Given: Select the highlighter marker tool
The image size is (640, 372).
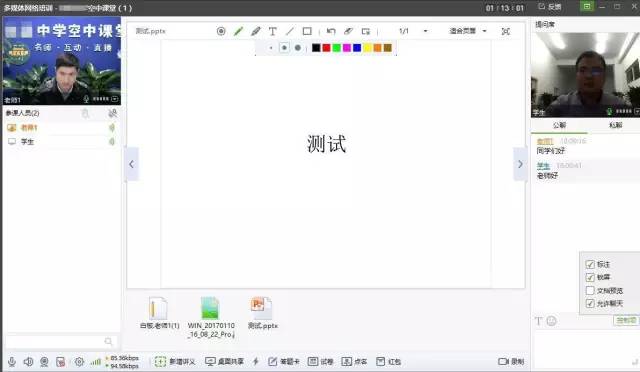Looking at the screenshot, I should (256, 31).
